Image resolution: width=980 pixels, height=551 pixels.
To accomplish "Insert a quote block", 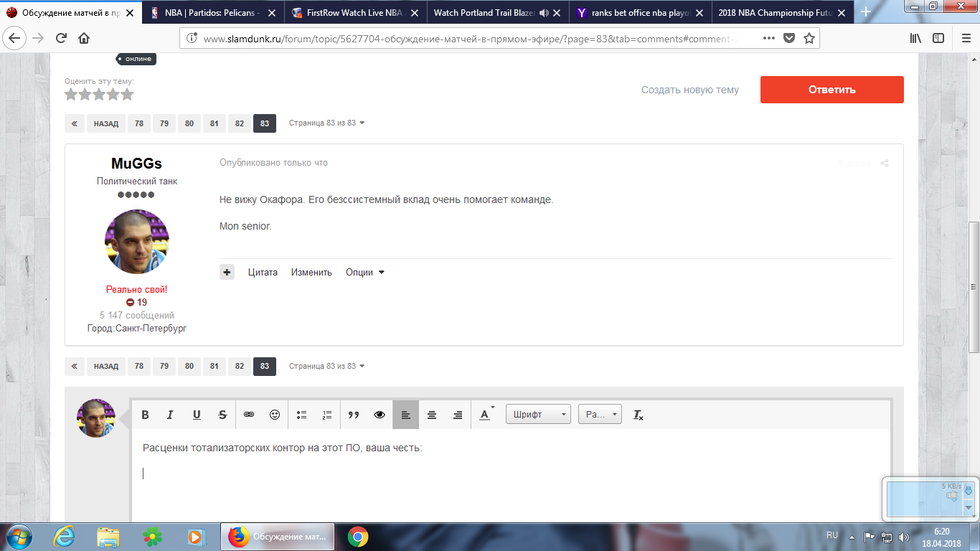I will pyautogui.click(x=353, y=415).
